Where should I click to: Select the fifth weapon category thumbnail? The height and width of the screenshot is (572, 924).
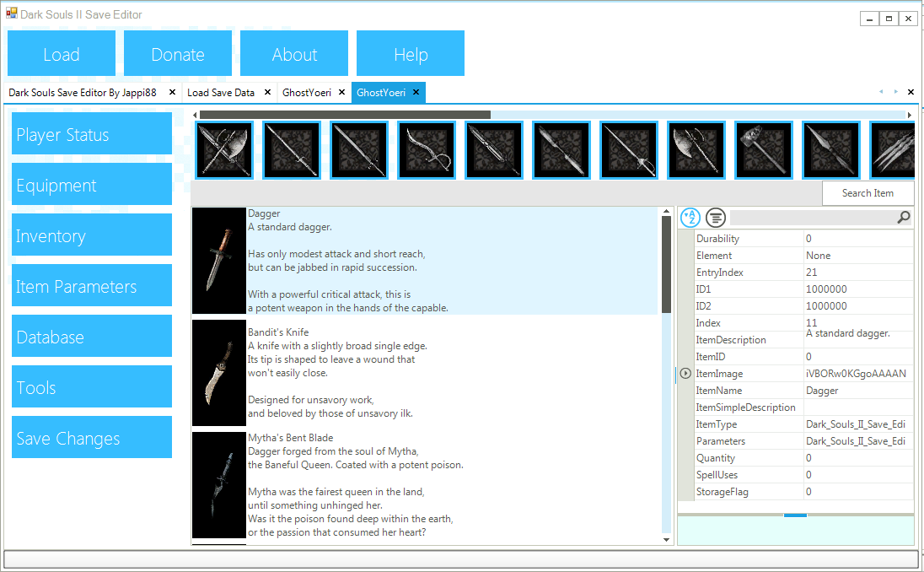[494, 150]
